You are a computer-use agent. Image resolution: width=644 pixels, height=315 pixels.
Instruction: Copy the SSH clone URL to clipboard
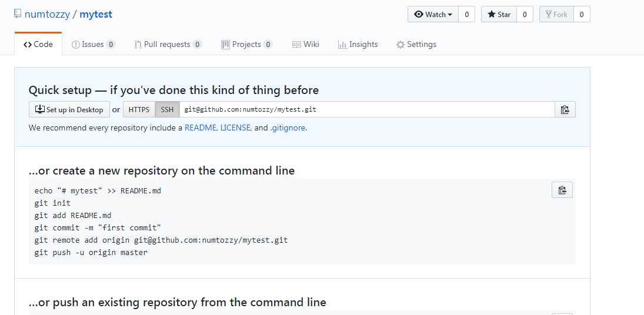(565, 109)
